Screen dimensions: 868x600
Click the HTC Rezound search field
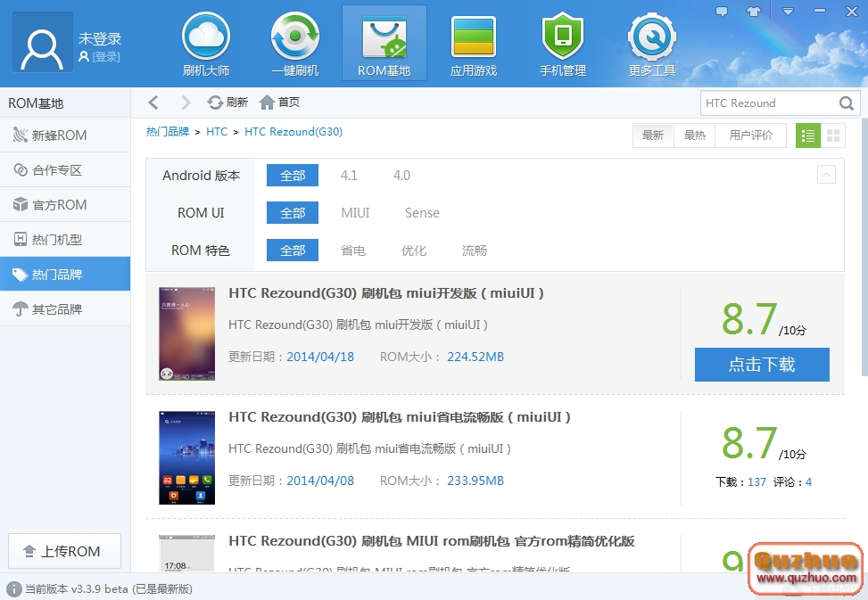point(767,103)
